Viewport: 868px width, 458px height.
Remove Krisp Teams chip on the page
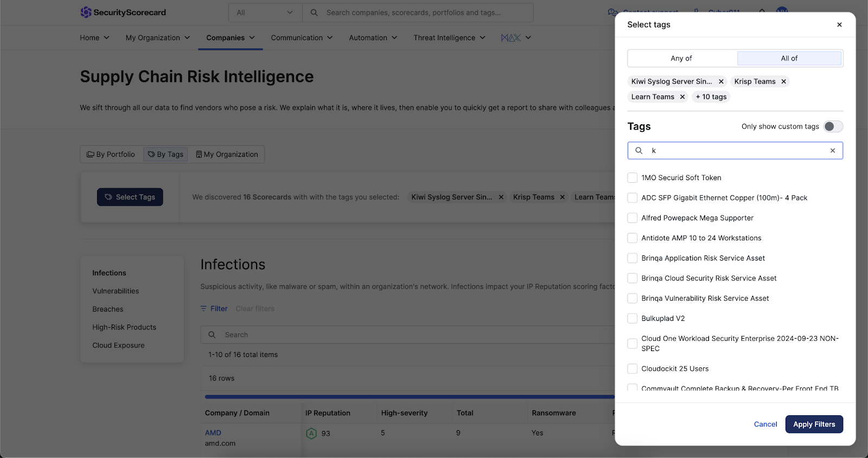pyautogui.click(x=563, y=197)
